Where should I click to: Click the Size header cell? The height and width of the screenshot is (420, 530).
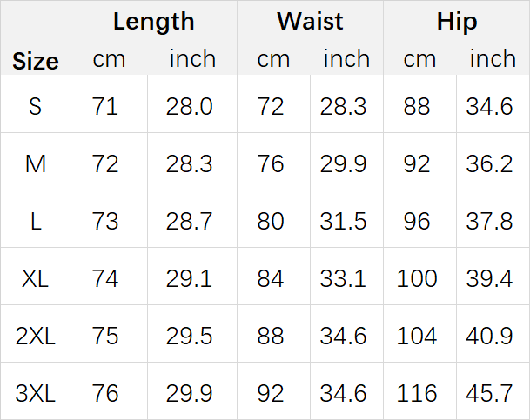coord(36,61)
